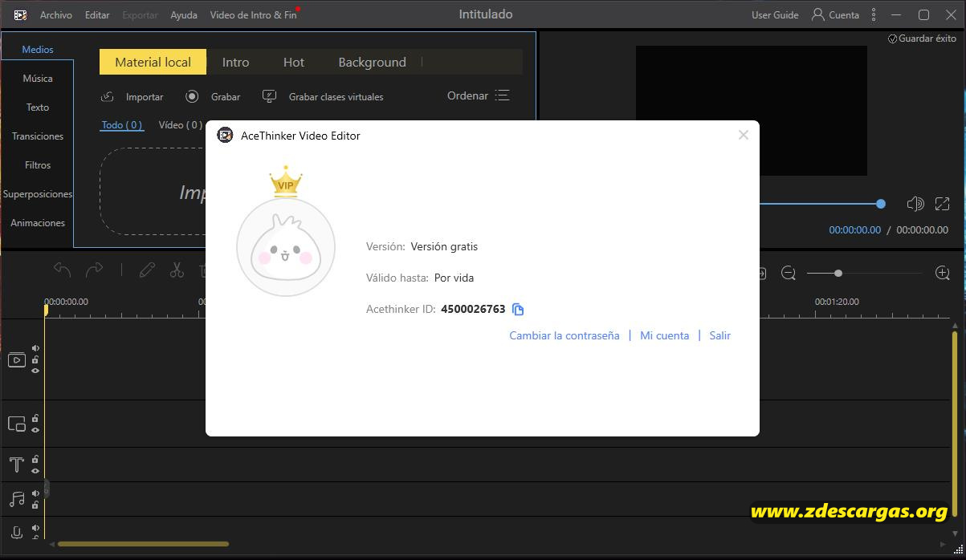This screenshot has width=966, height=560.
Task: Open the User Guide
Action: point(775,15)
